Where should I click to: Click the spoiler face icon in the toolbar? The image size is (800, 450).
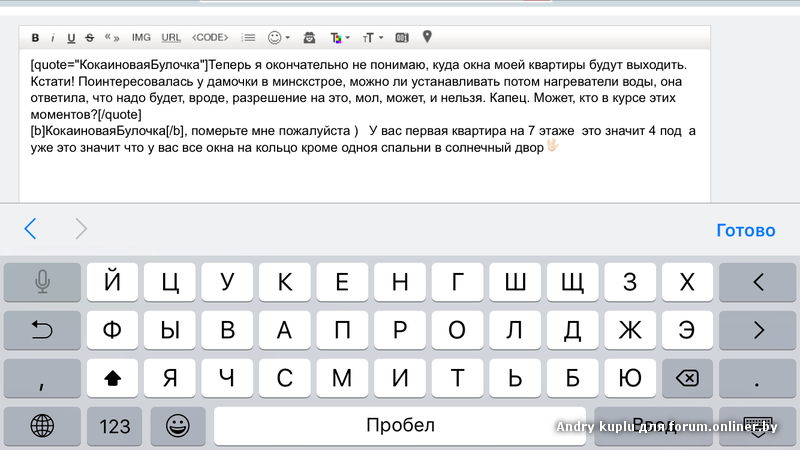[310, 38]
